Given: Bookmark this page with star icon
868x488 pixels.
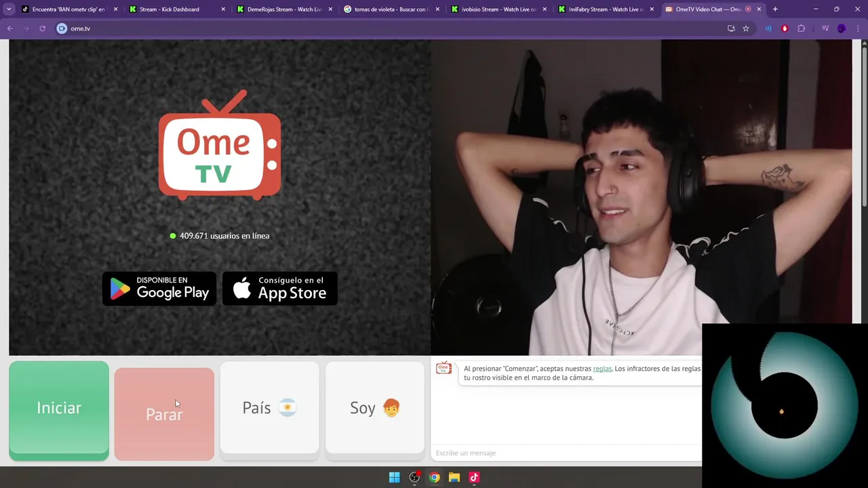Looking at the screenshot, I should [746, 28].
